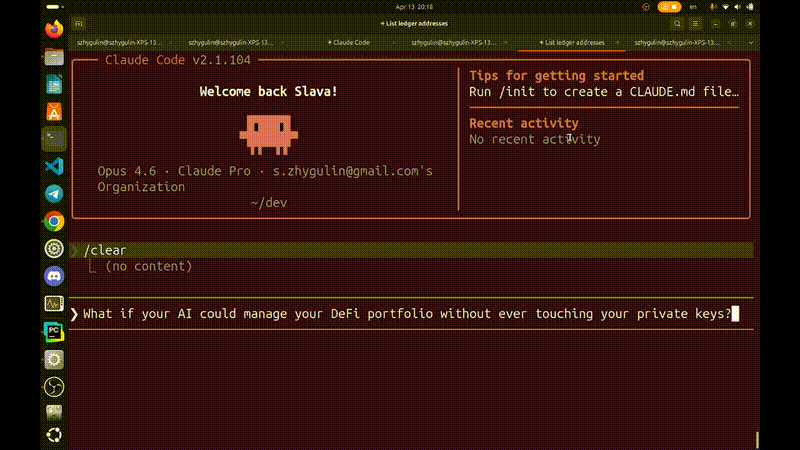Image resolution: width=800 pixels, height=450 pixels.
Task: Open System Monitor graph icon in dock
Action: tap(54, 304)
